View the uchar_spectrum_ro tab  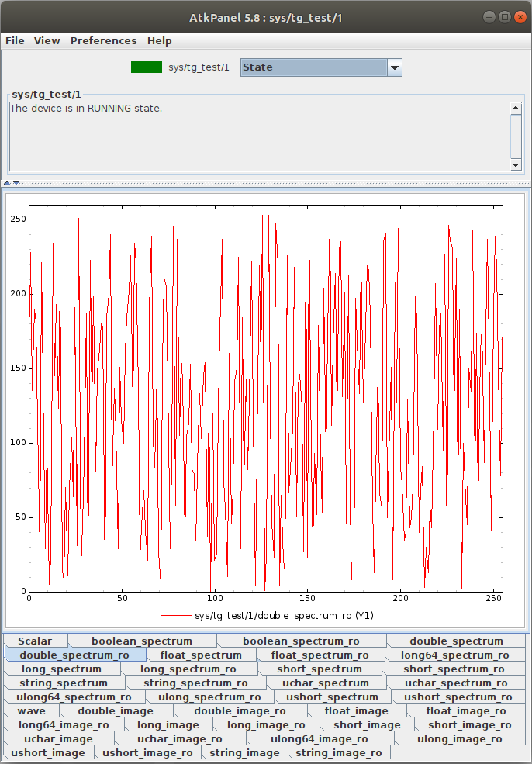[456, 683]
